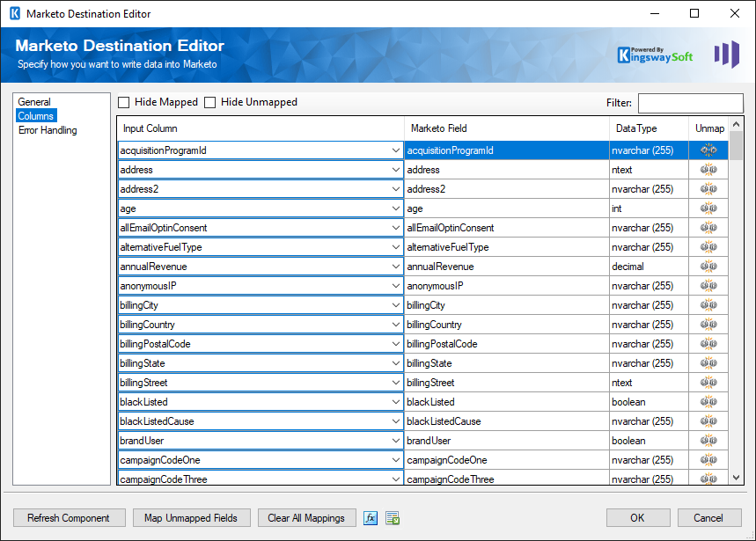
Task: Unmap the billingCity mapping
Action: (708, 305)
